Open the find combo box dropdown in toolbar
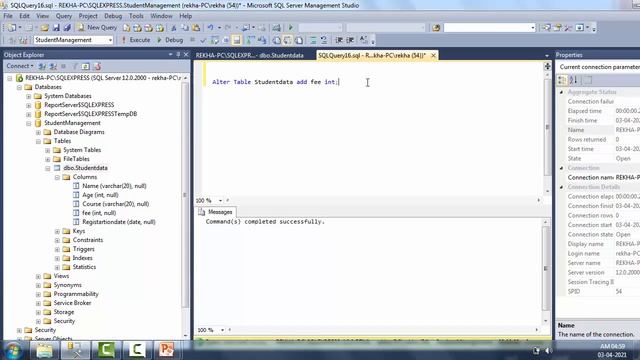This screenshot has width=640, height=360. point(533,28)
